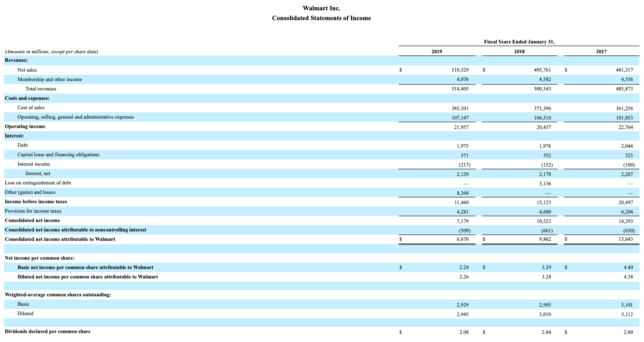This screenshot has height=342, width=644.
Task: Click the 'Walmart Inc.' title
Action: click(322, 8)
